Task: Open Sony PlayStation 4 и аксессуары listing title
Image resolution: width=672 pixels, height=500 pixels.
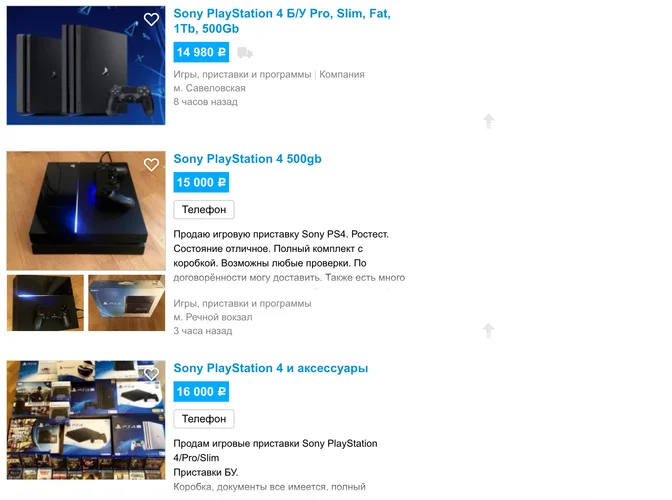Action: (x=270, y=368)
